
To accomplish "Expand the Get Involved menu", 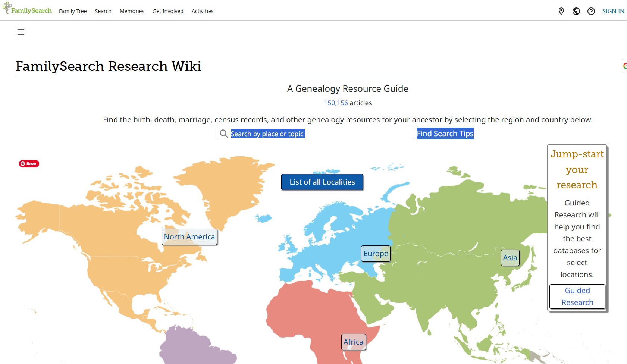I will tap(168, 11).
